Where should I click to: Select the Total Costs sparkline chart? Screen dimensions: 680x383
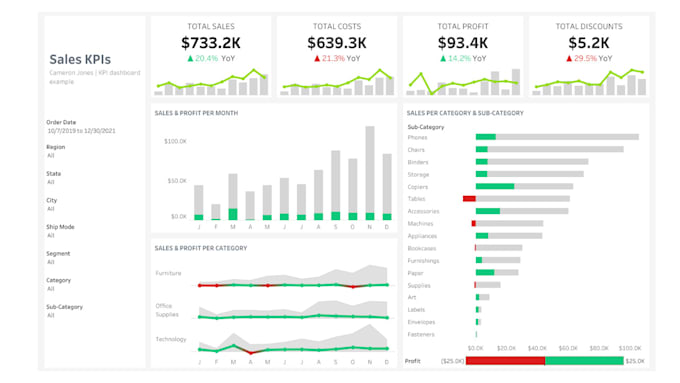pos(337,82)
